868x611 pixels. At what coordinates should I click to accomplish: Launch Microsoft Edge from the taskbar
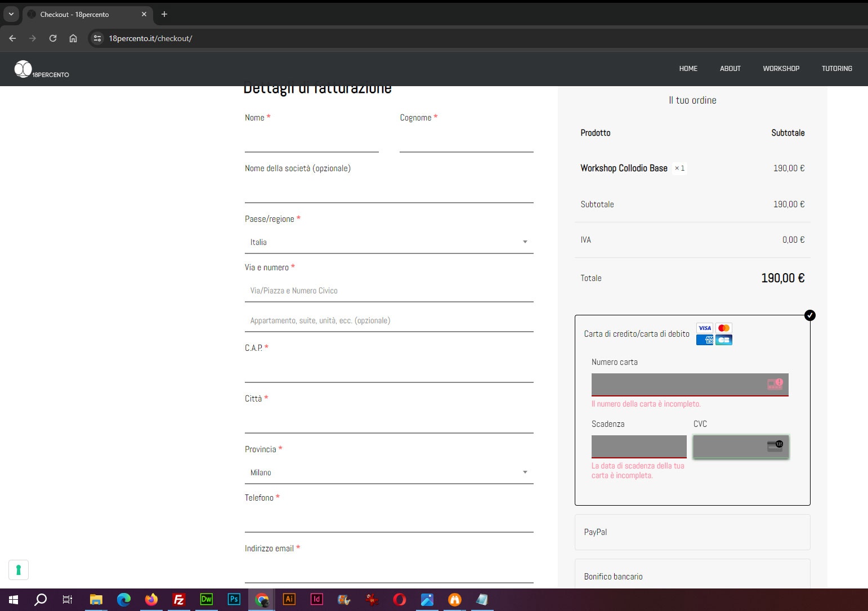[124, 600]
